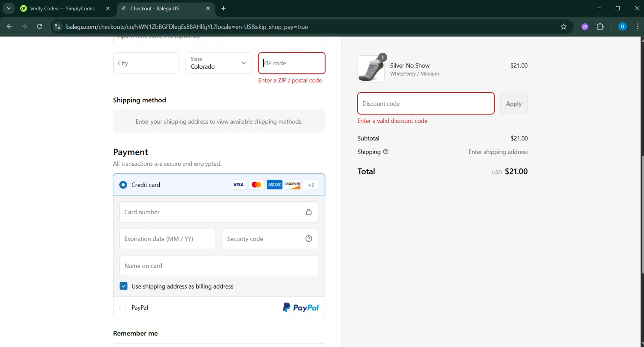Click the page vertical scrollbar
Image resolution: width=644 pixels, height=347 pixels.
point(642,215)
